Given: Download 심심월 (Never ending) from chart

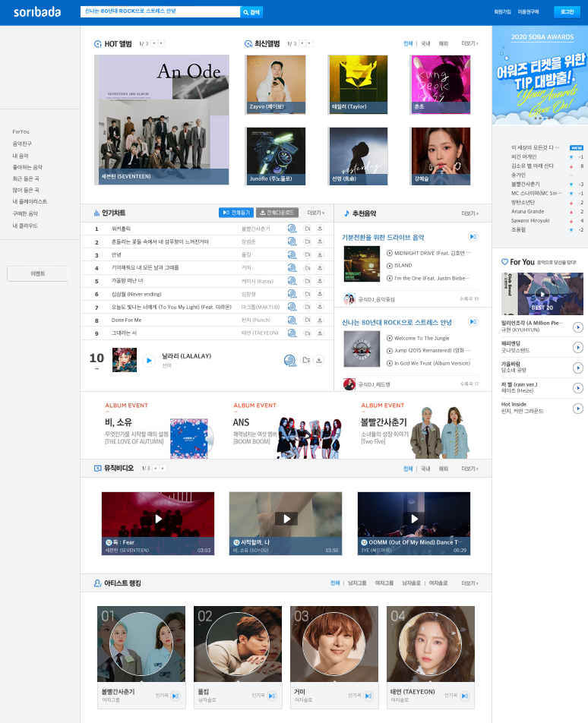Looking at the screenshot, I should [320, 294].
